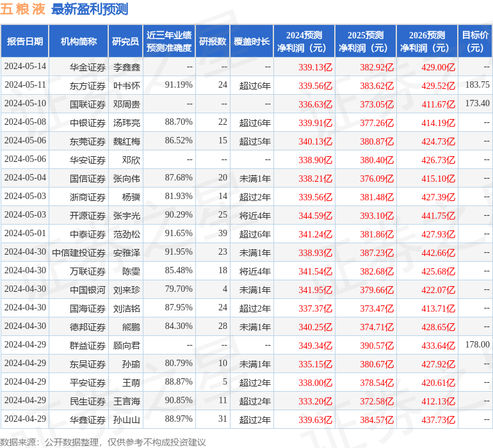
Task: Click target price 178.00
Action: pos(477,344)
